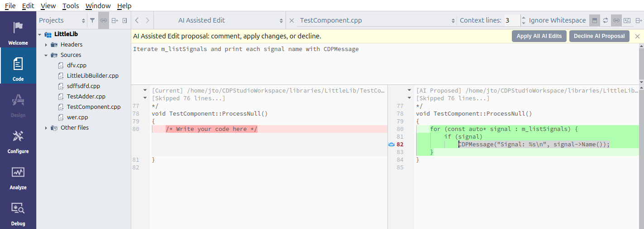The height and width of the screenshot is (229, 644).
Task: Toggle Ignore Whitespace option
Action: click(x=557, y=20)
